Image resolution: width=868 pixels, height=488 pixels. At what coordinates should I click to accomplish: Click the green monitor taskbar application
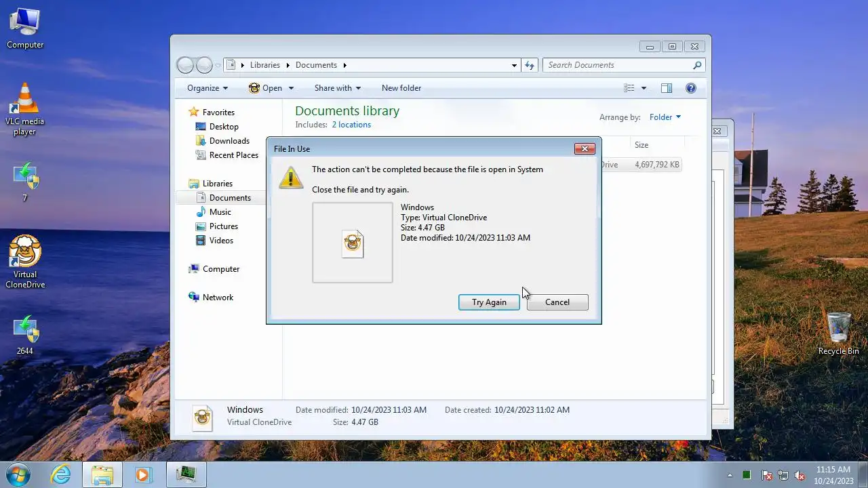(185, 474)
